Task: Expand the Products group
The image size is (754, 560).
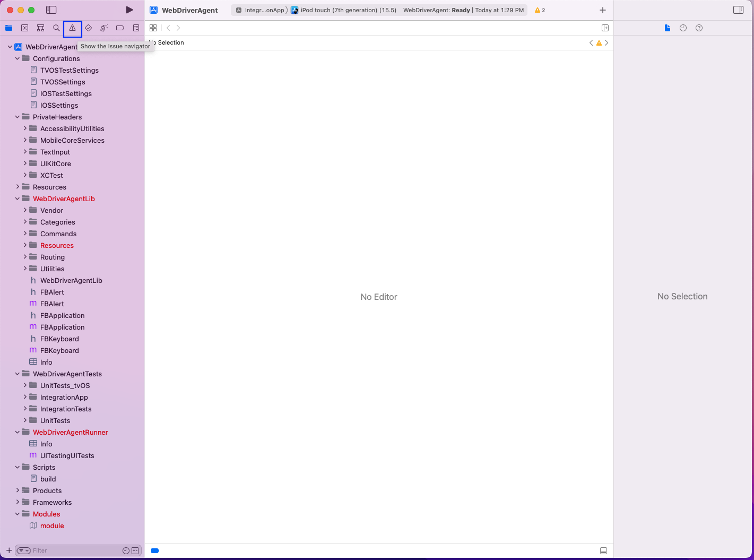Action: click(18, 490)
